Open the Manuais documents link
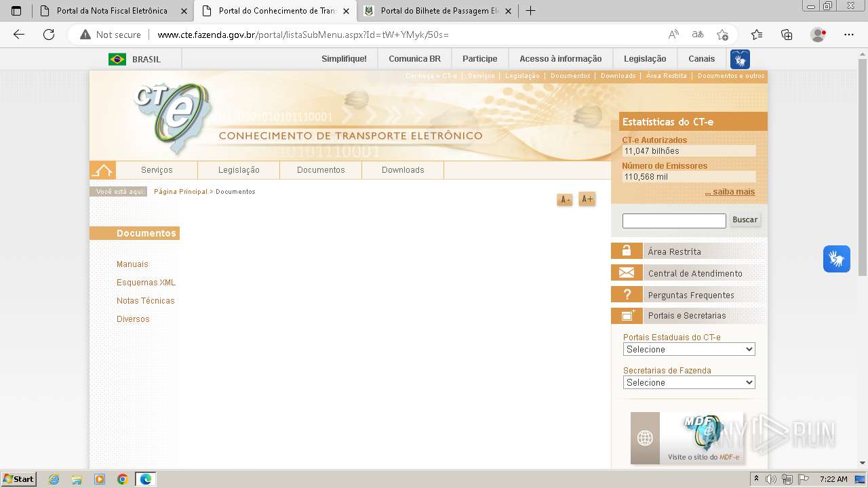This screenshot has height=488, width=868. coord(132,264)
